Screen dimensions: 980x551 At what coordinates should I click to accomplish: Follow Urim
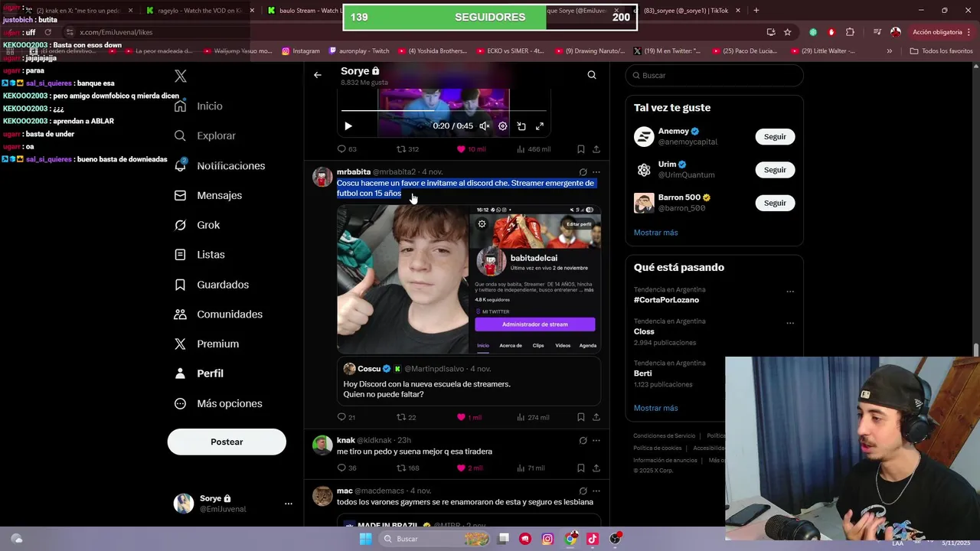pyautogui.click(x=775, y=170)
